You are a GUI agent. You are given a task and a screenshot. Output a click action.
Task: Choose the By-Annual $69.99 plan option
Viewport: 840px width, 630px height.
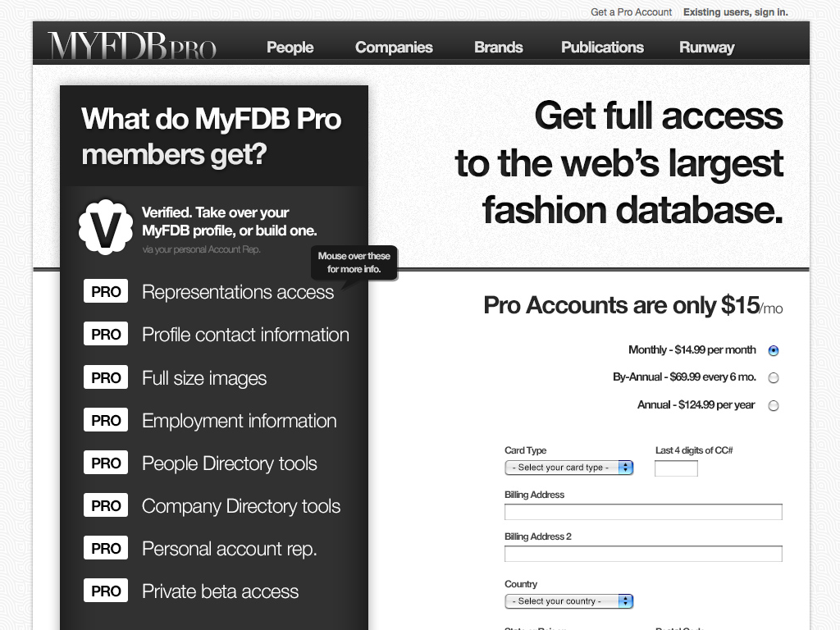773,378
